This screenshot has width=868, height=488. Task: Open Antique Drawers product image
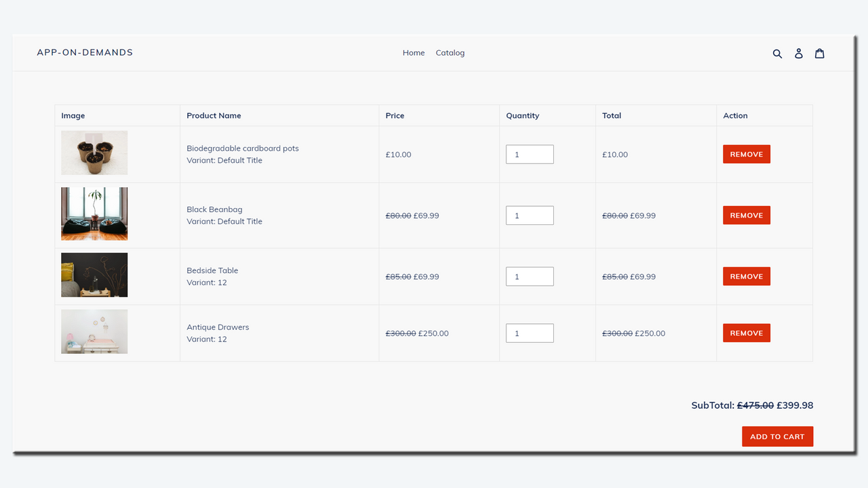(94, 331)
